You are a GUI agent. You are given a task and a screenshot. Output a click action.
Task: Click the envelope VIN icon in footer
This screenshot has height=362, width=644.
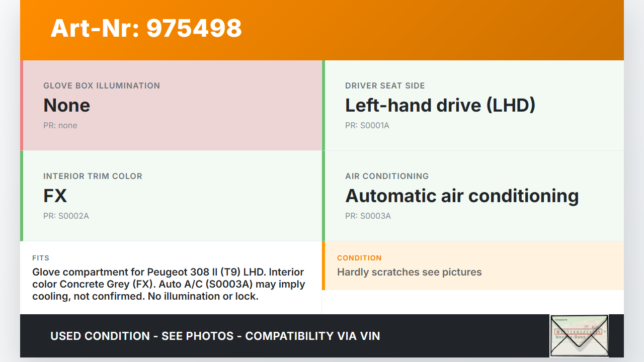click(579, 335)
